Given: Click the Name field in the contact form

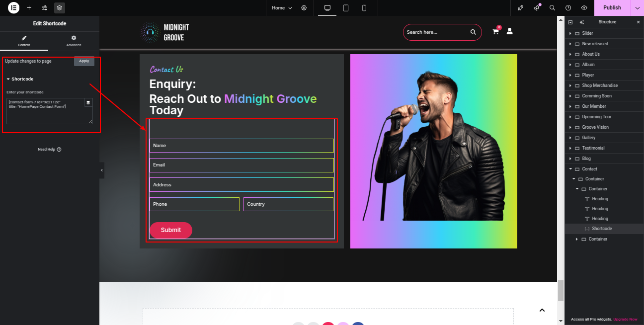Looking at the screenshot, I should (x=241, y=146).
